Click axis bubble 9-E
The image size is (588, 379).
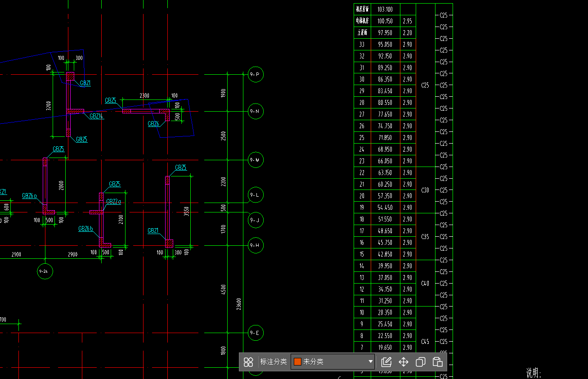[x=256, y=333]
